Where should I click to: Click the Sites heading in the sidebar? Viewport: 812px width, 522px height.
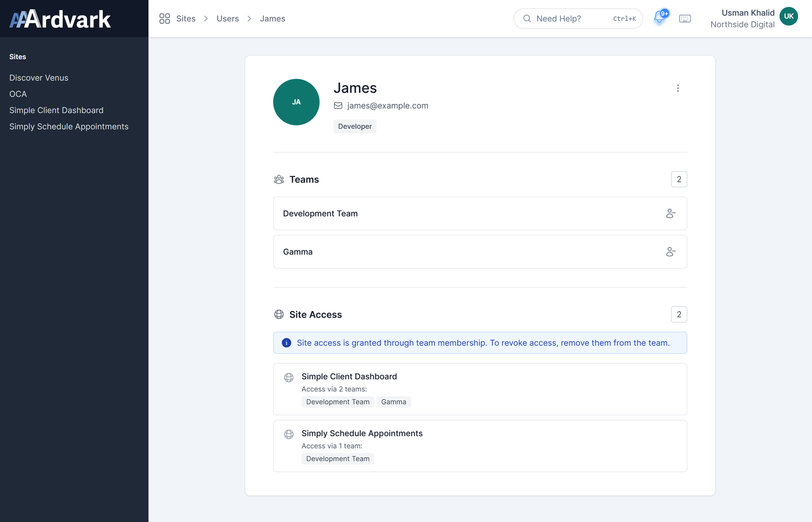point(17,57)
